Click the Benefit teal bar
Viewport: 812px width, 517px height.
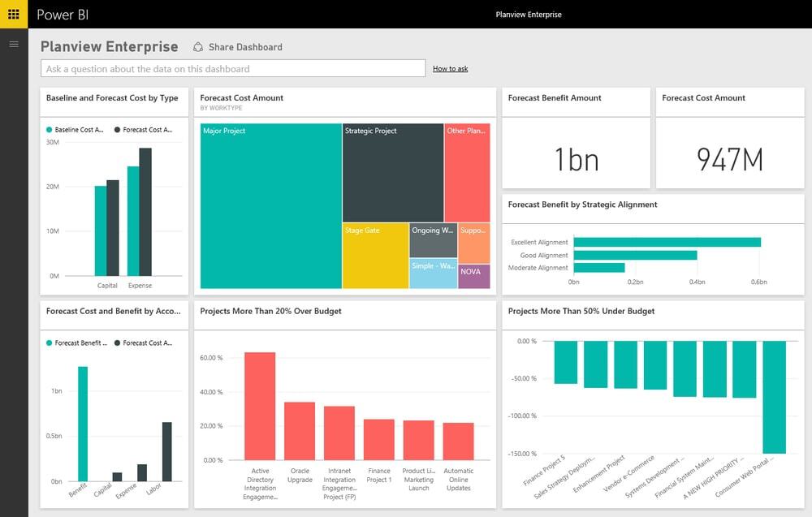click(x=83, y=424)
